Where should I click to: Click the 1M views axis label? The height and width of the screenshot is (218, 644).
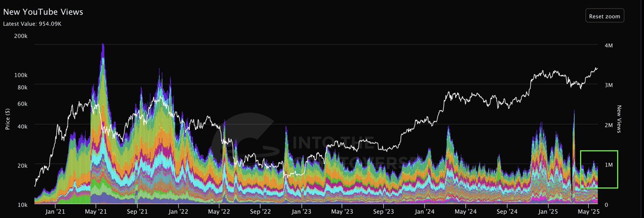click(609, 165)
